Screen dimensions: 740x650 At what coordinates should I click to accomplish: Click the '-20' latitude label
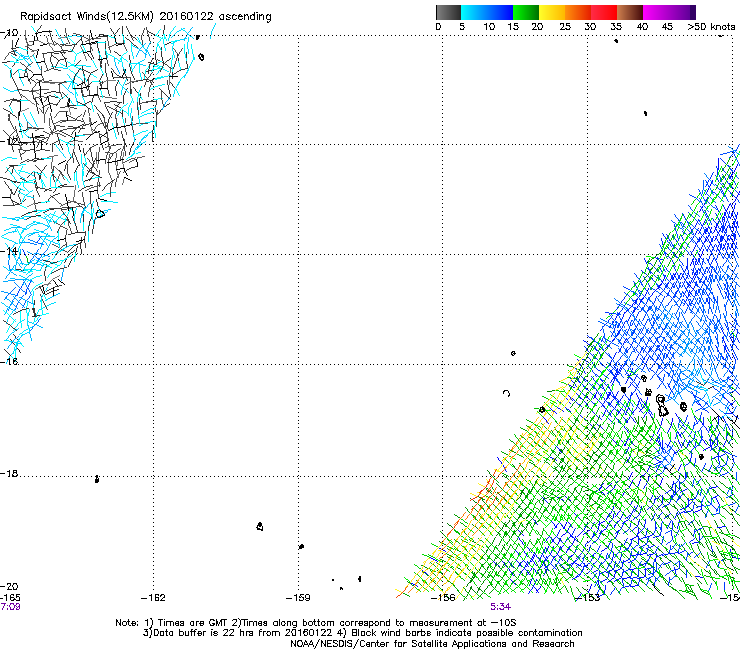point(9,586)
